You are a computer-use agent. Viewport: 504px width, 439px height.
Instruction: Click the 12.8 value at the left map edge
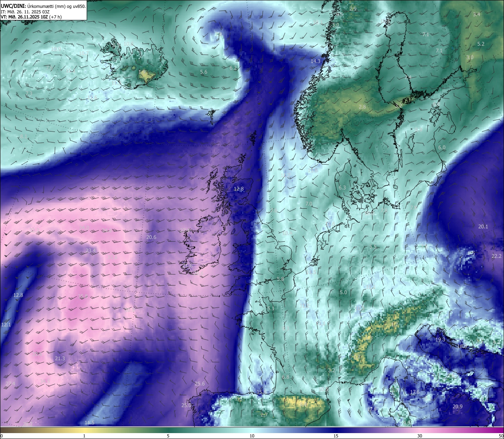coord(18,295)
